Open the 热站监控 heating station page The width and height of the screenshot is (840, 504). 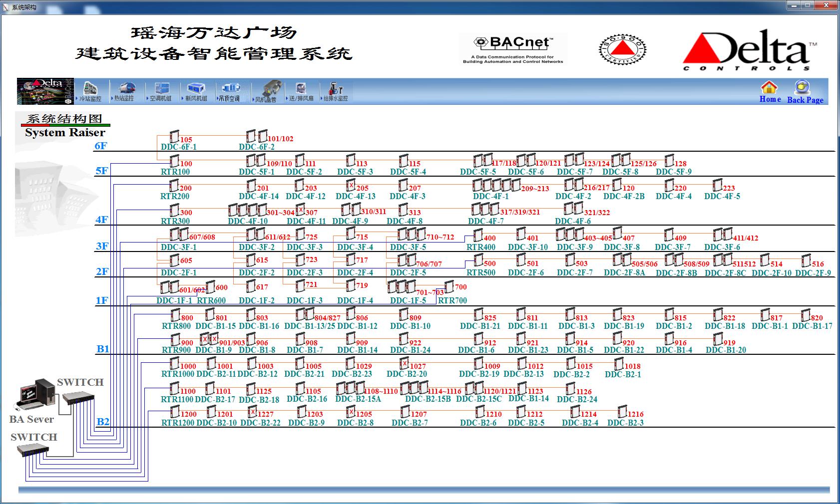124,91
